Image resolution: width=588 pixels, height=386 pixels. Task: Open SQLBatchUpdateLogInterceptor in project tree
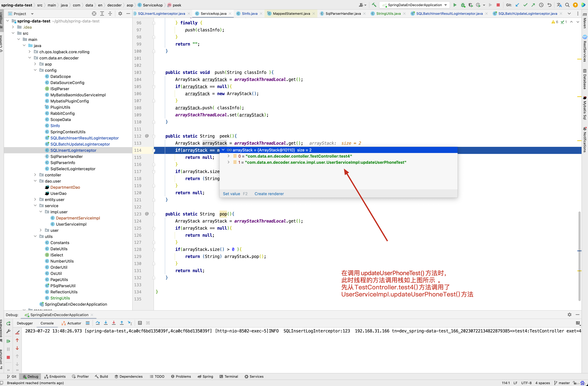click(x=80, y=144)
